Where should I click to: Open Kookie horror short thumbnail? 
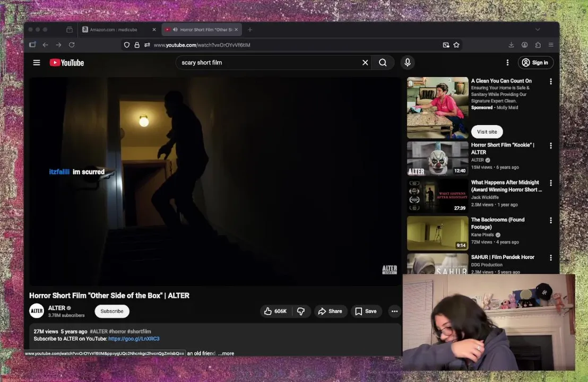tap(438, 159)
